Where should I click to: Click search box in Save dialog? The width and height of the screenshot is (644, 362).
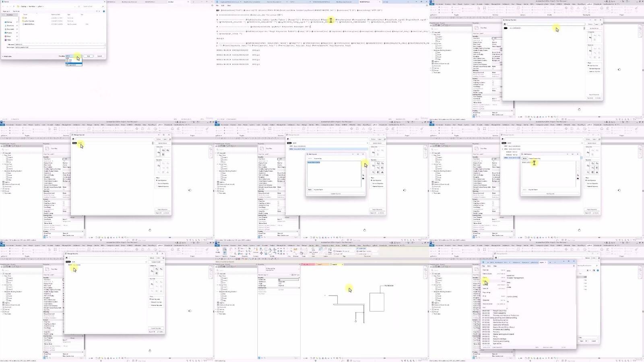click(x=93, y=6)
